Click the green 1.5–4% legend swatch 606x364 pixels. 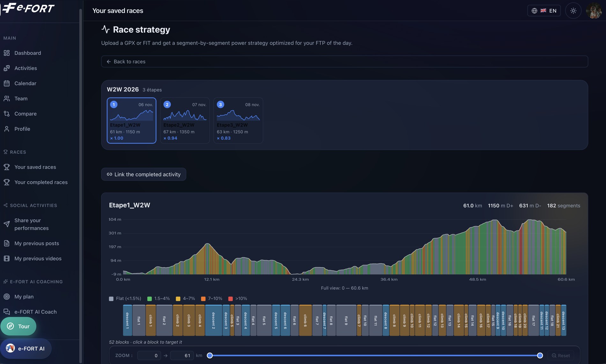[x=149, y=299]
